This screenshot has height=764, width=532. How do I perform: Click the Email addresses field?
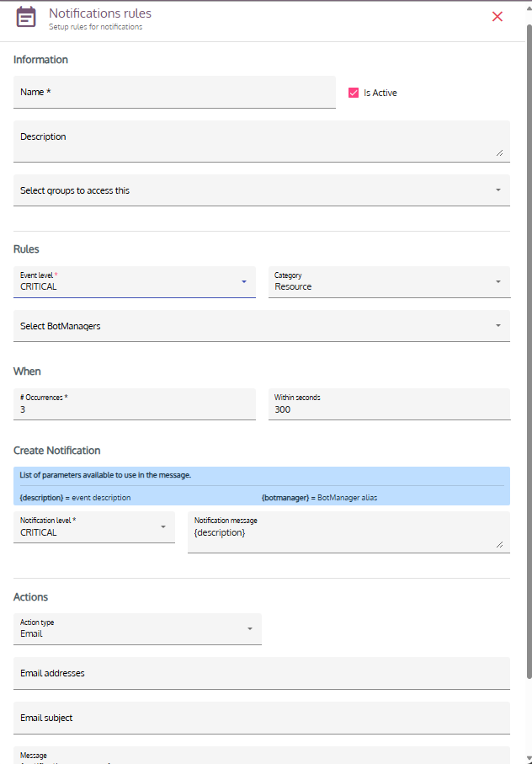(262, 673)
